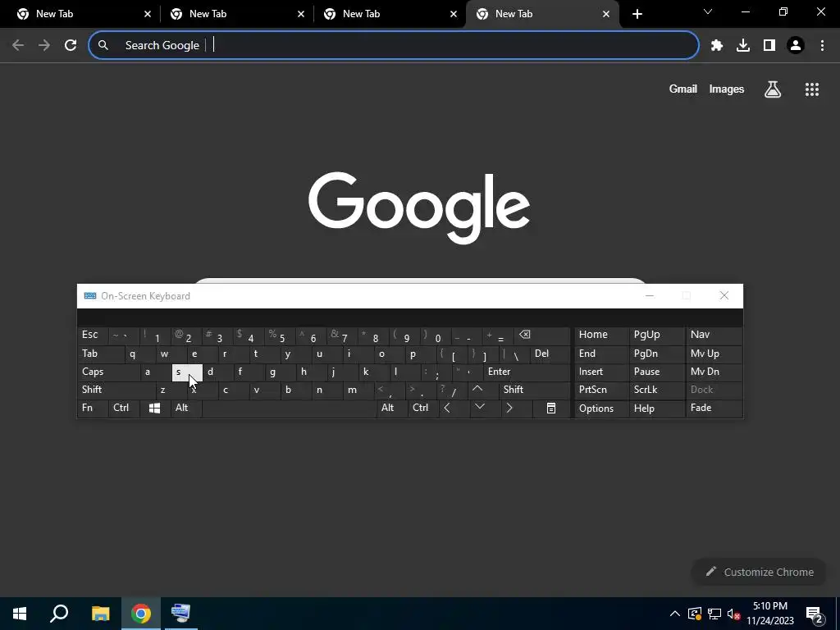Click the PgUp key on On-Screen Keyboard

click(x=655, y=335)
